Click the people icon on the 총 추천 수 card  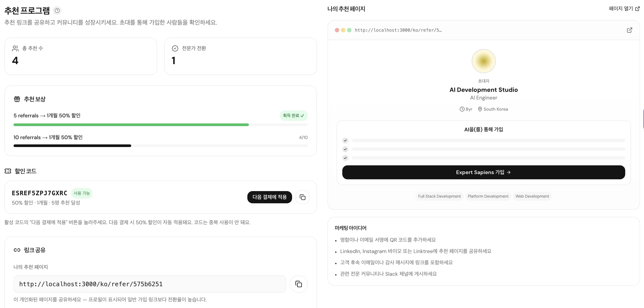pos(15,48)
